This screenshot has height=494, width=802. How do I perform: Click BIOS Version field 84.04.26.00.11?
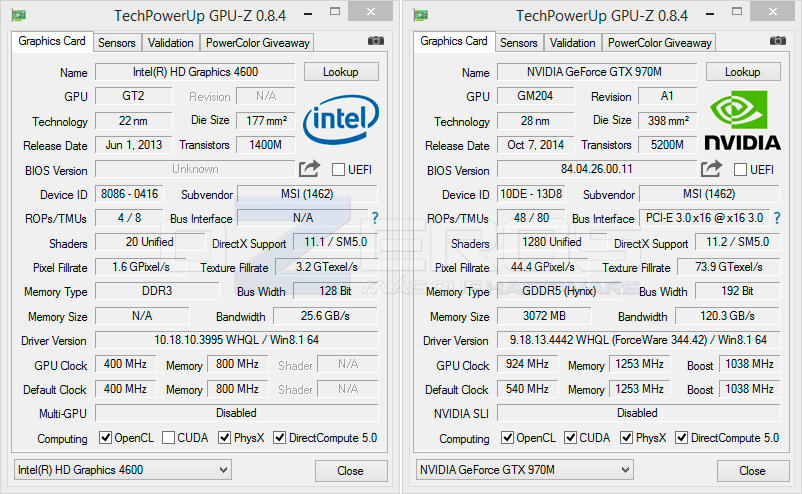click(597, 169)
